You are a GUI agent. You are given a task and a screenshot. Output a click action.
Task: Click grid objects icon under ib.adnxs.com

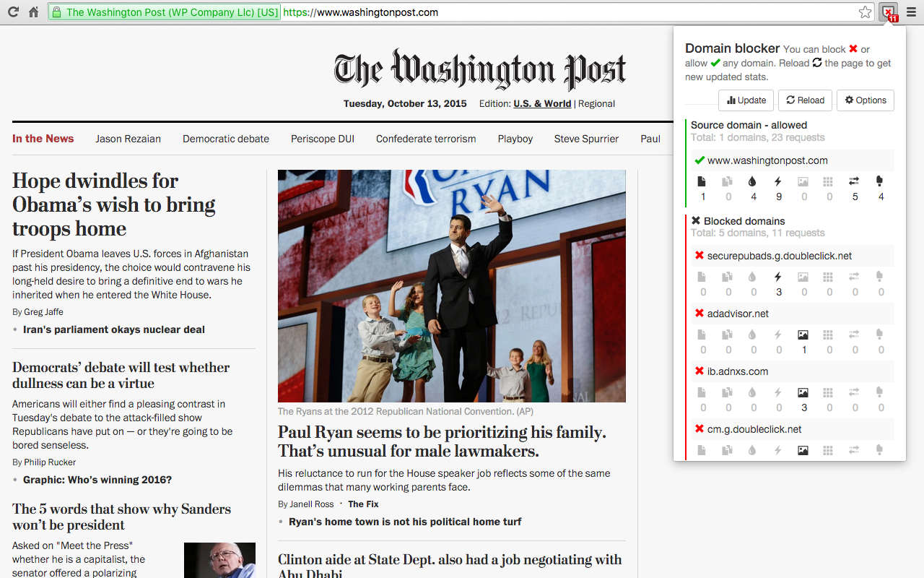828,392
